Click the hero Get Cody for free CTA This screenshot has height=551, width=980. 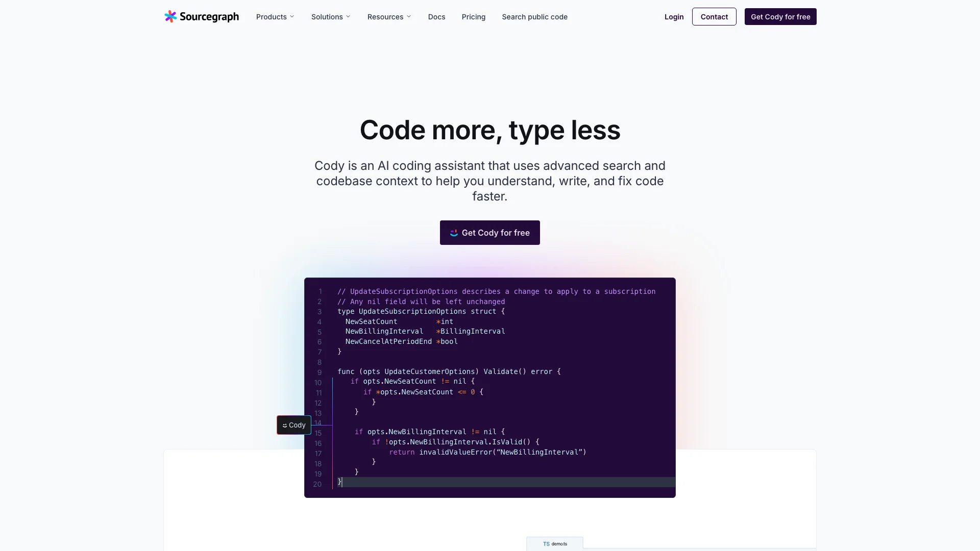490,233
